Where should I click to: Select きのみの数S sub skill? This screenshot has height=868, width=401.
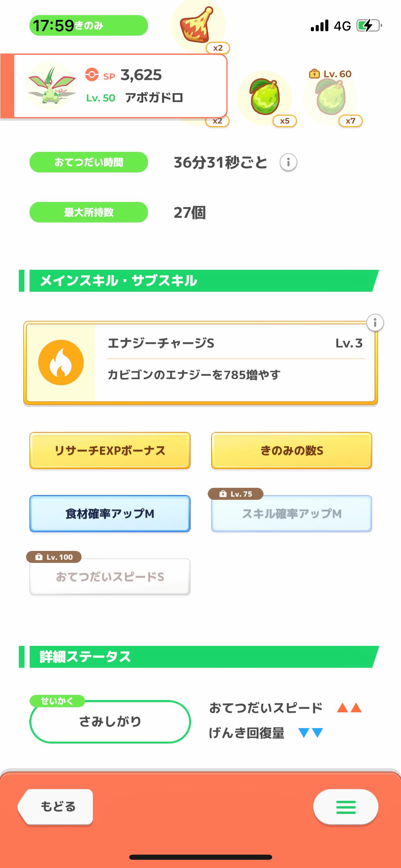[292, 450]
